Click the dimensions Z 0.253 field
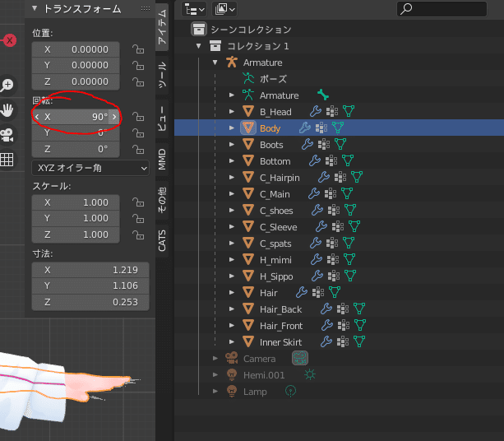Image resolution: width=504 pixels, height=441 pixels. click(x=90, y=302)
